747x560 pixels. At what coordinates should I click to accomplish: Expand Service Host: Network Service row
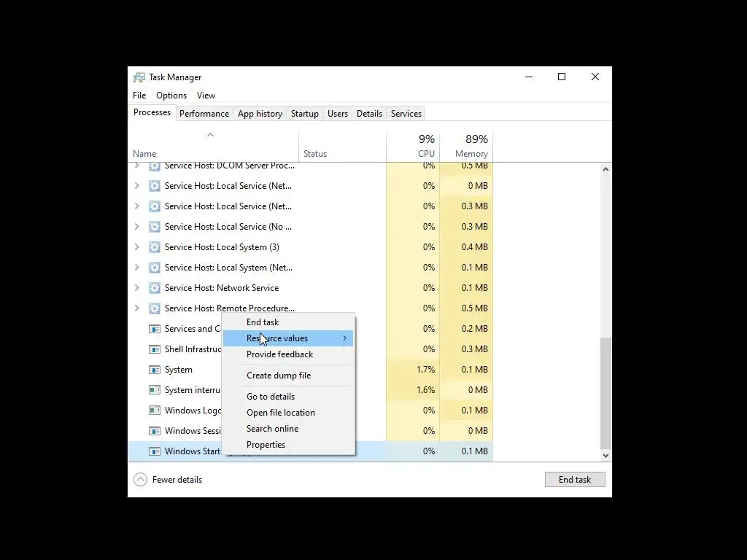(x=136, y=288)
